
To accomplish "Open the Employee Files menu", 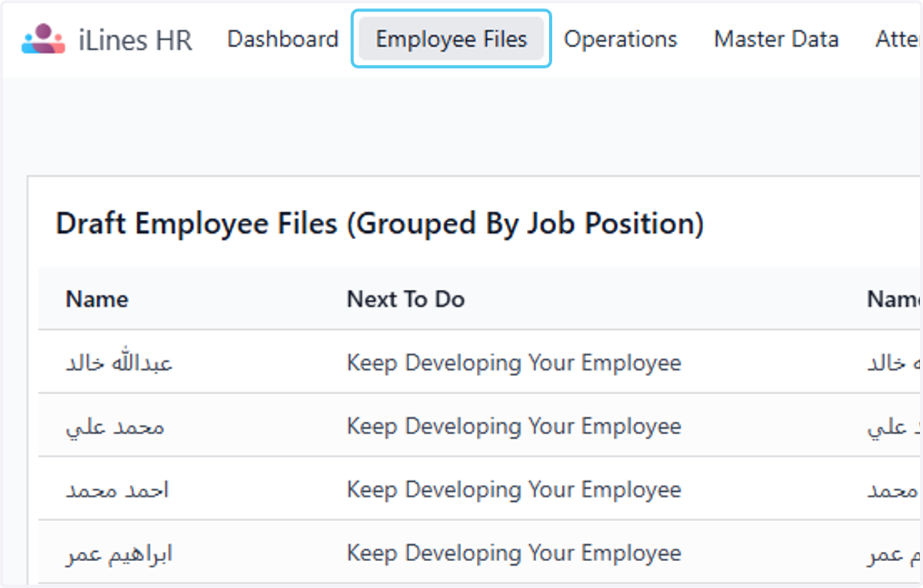I will click(452, 39).
